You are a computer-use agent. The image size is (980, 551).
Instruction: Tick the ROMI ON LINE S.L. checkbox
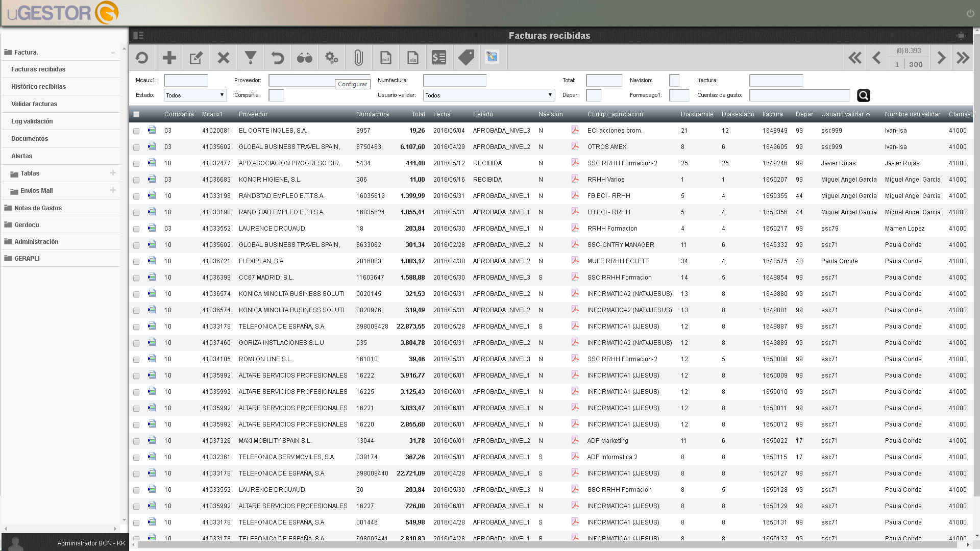click(136, 360)
